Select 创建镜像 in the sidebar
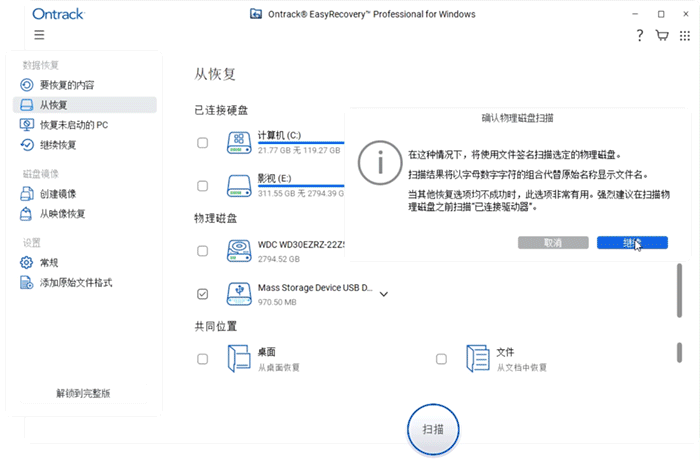This screenshot has height=462, width=700. click(85, 194)
